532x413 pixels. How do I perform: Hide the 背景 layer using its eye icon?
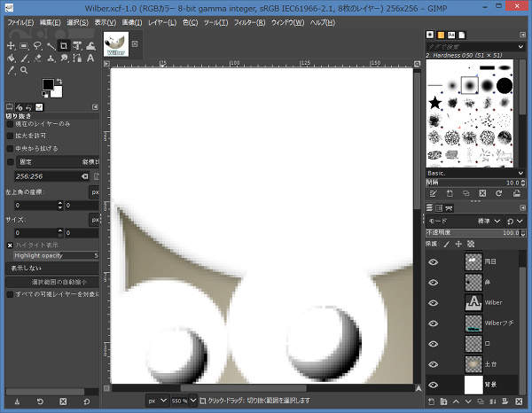(434, 385)
